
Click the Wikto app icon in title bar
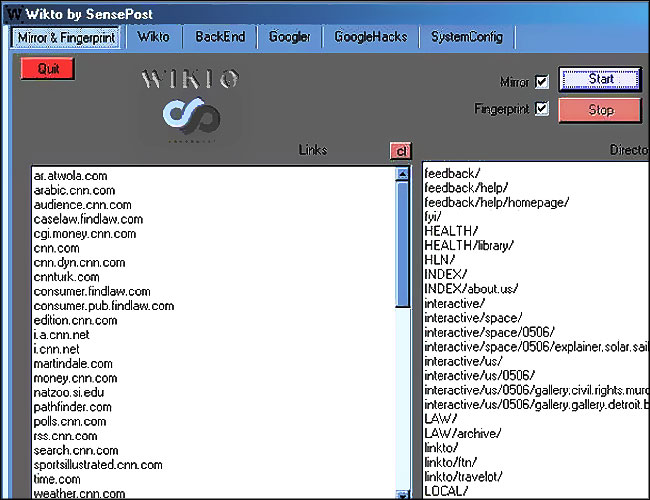(14, 14)
